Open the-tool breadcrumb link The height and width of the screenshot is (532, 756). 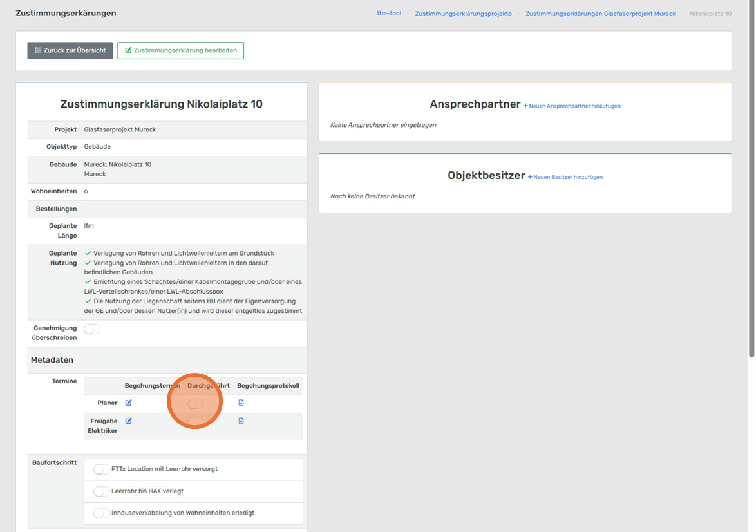coord(389,14)
